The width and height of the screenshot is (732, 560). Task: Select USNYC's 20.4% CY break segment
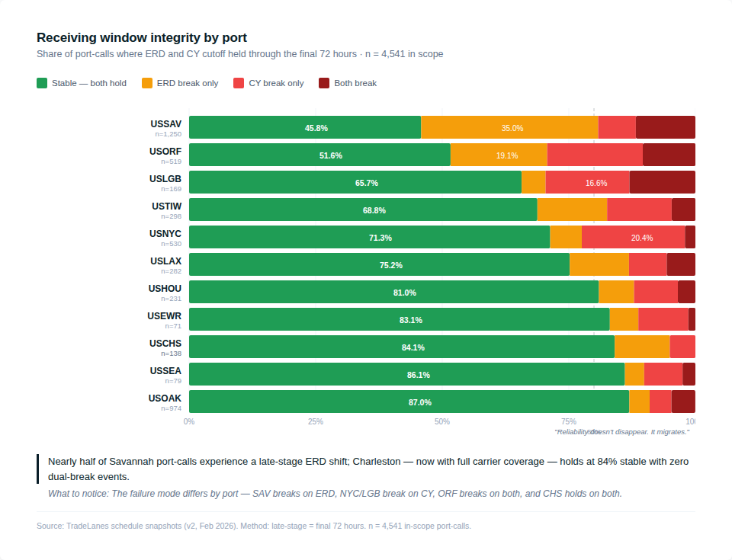[634, 238]
